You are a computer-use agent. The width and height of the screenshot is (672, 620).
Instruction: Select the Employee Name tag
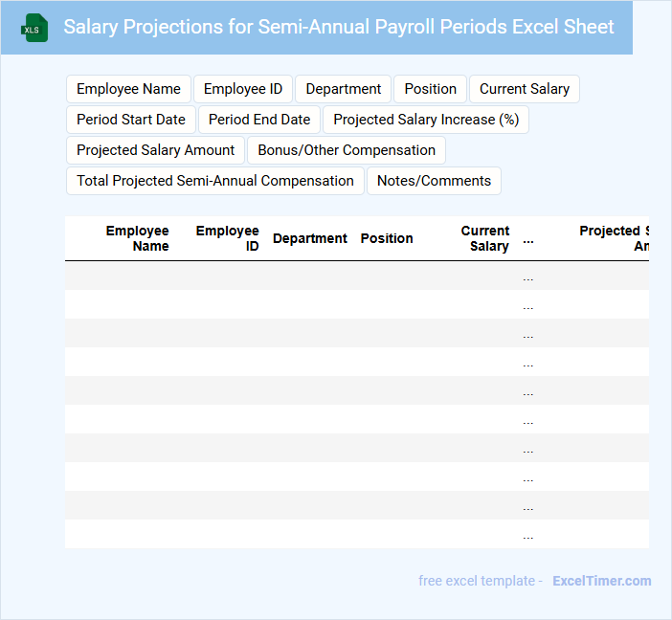(128, 89)
